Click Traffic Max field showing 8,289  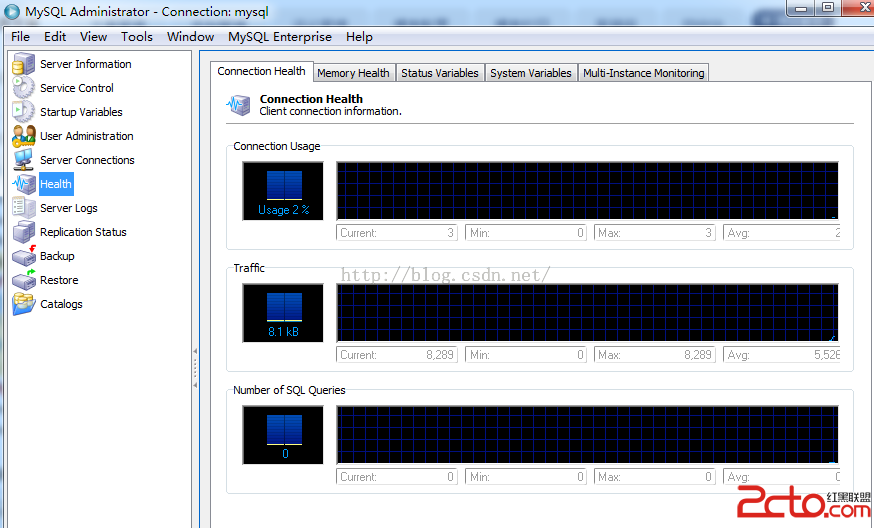pos(654,355)
